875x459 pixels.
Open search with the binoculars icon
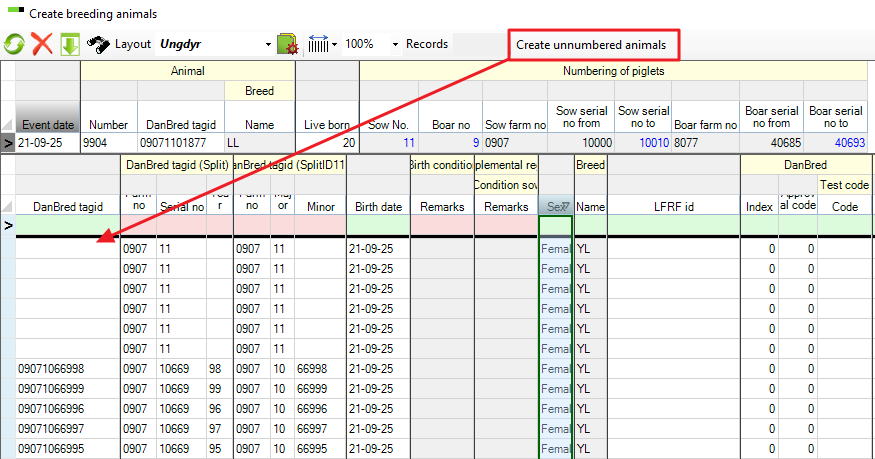(98, 44)
